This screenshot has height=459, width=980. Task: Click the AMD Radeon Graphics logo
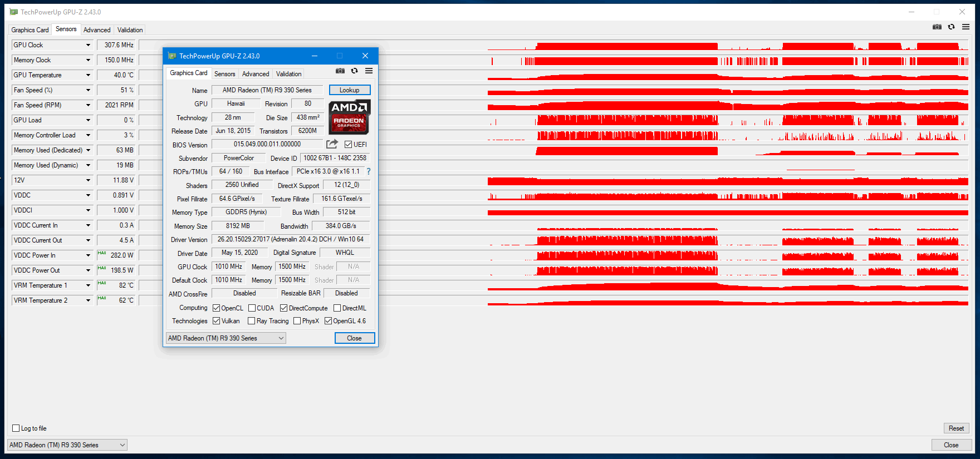point(349,117)
